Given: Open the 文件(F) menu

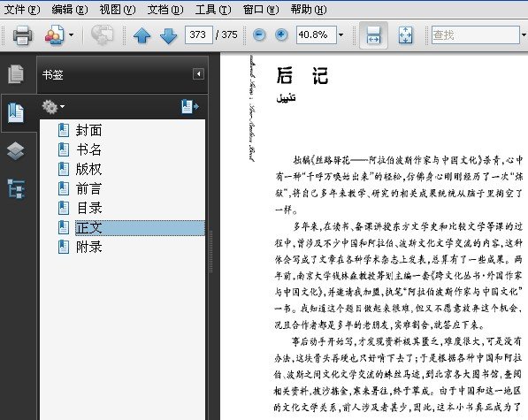Looking at the screenshot, I should [22, 10].
